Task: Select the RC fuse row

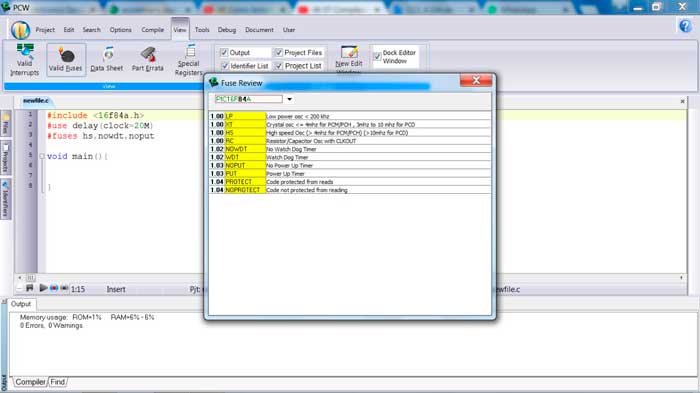Action: click(x=350, y=141)
